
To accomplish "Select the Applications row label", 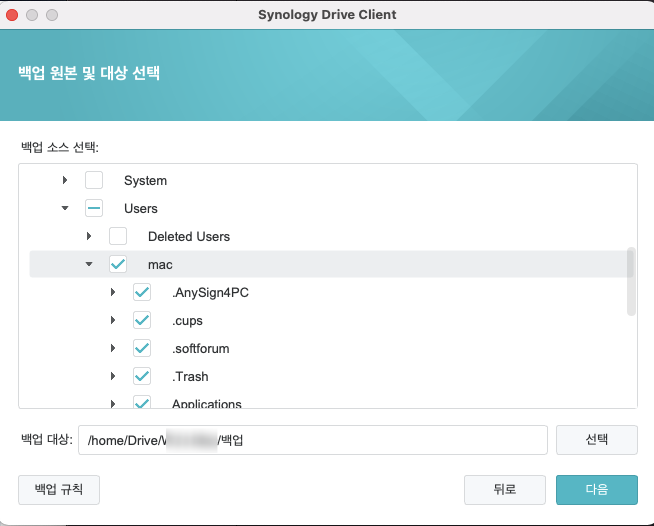I will coord(207,403).
